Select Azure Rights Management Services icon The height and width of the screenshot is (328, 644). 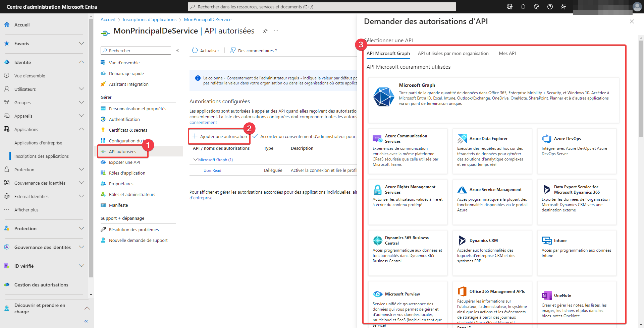coord(377,189)
